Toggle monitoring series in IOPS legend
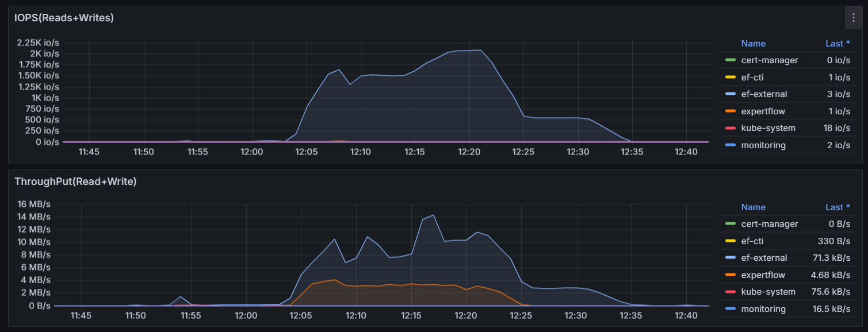The height and width of the screenshot is (332, 868). pyautogui.click(x=763, y=145)
